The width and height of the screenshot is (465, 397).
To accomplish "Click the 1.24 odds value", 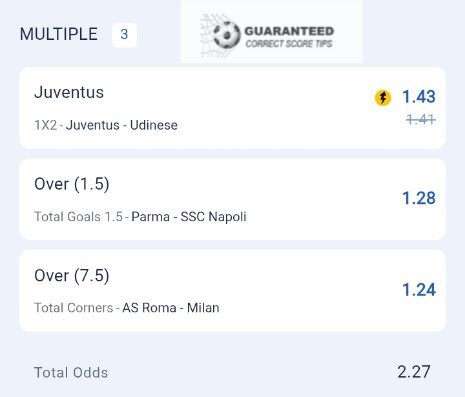I will 419,290.
